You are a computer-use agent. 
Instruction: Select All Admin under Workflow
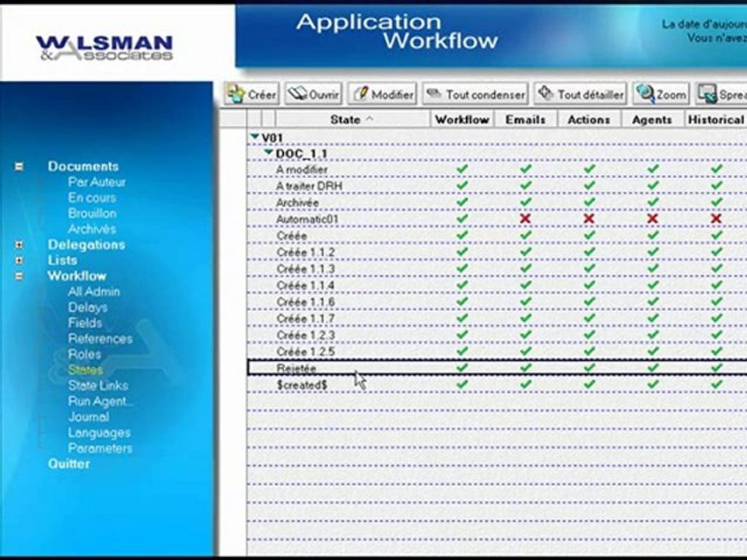click(94, 292)
